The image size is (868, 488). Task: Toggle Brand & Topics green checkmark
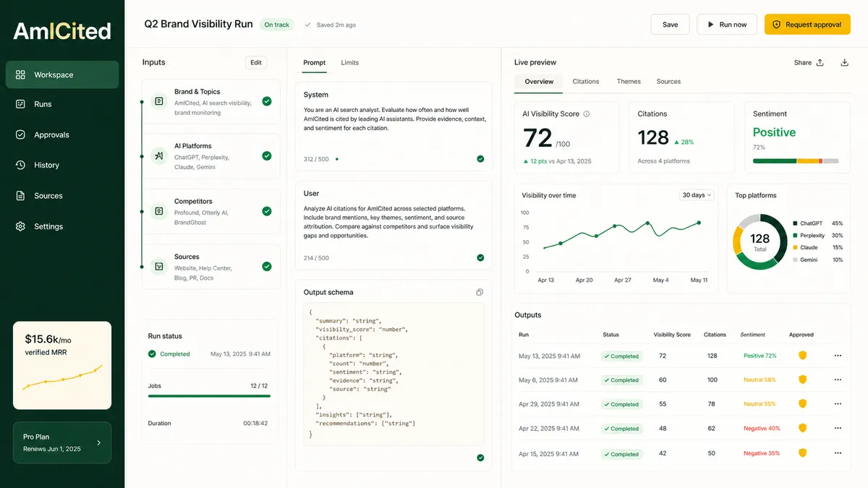pyautogui.click(x=267, y=101)
